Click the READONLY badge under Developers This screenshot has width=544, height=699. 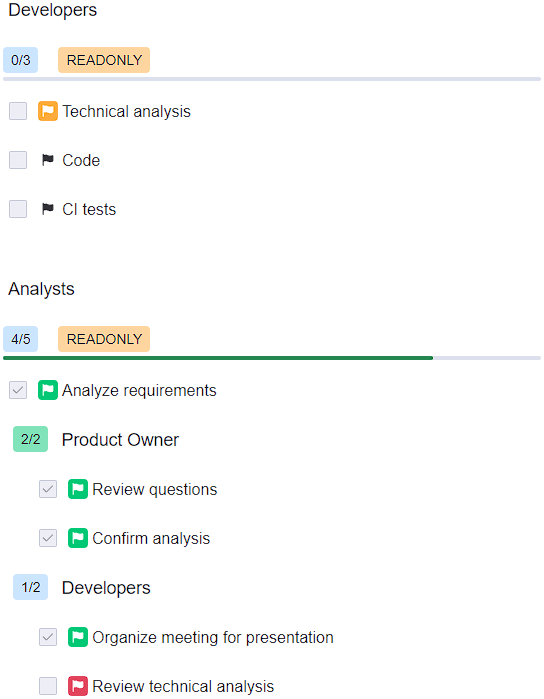tap(104, 60)
